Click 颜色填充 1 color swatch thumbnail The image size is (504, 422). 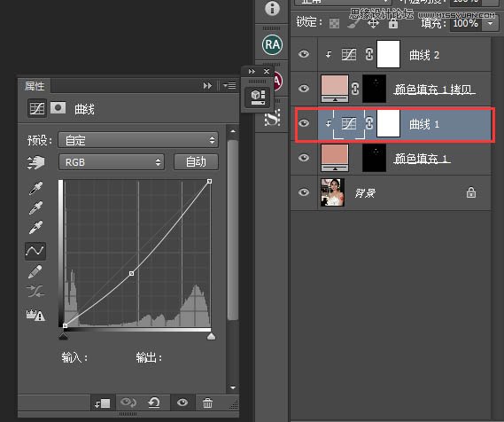point(335,158)
